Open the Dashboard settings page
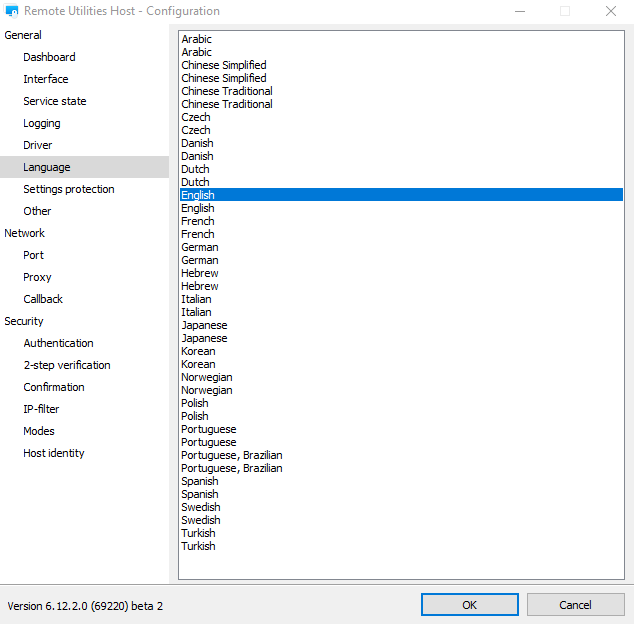This screenshot has height=624, width=634. click(x=49, y=57)
